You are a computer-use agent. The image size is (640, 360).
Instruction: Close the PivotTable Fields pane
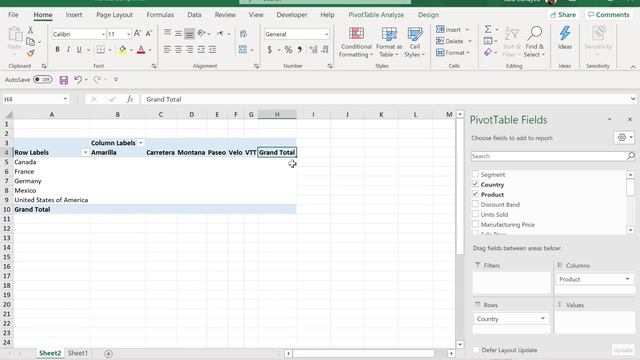coord(630,119)
